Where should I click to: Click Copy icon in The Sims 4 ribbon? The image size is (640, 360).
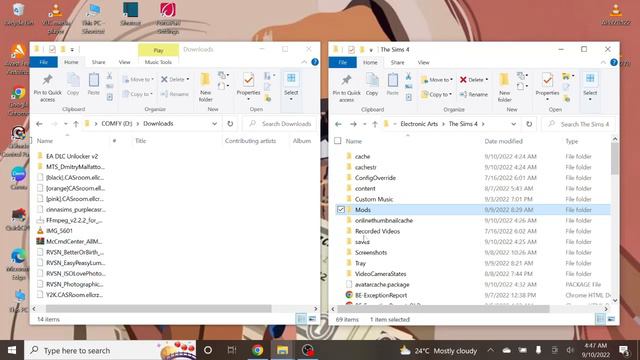372,84
